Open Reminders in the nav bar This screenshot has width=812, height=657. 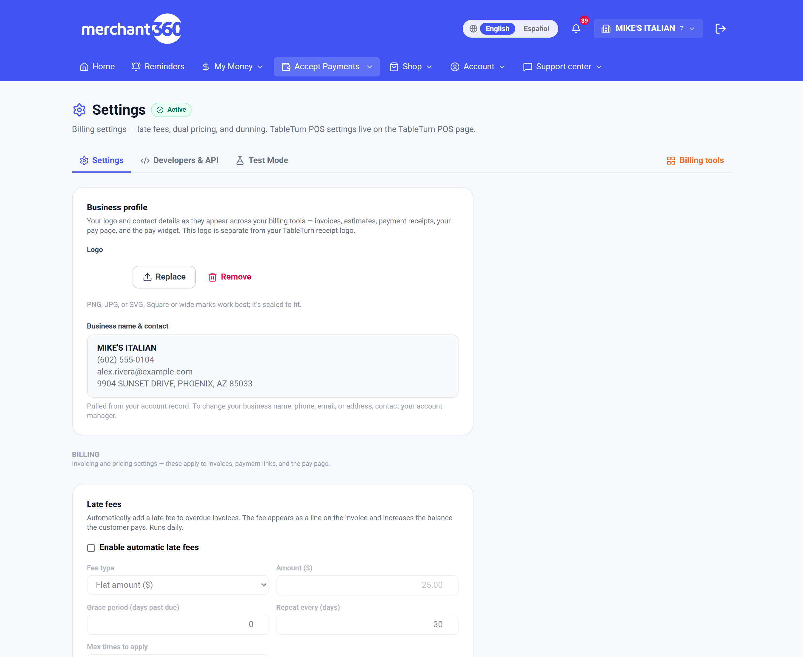[x=158, y=67]
